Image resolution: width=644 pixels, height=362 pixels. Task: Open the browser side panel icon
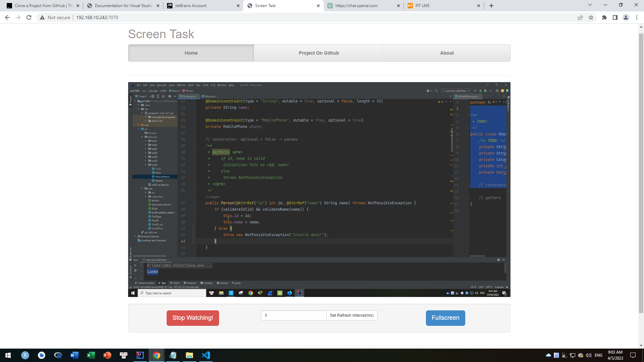click(x=615, y=17)
